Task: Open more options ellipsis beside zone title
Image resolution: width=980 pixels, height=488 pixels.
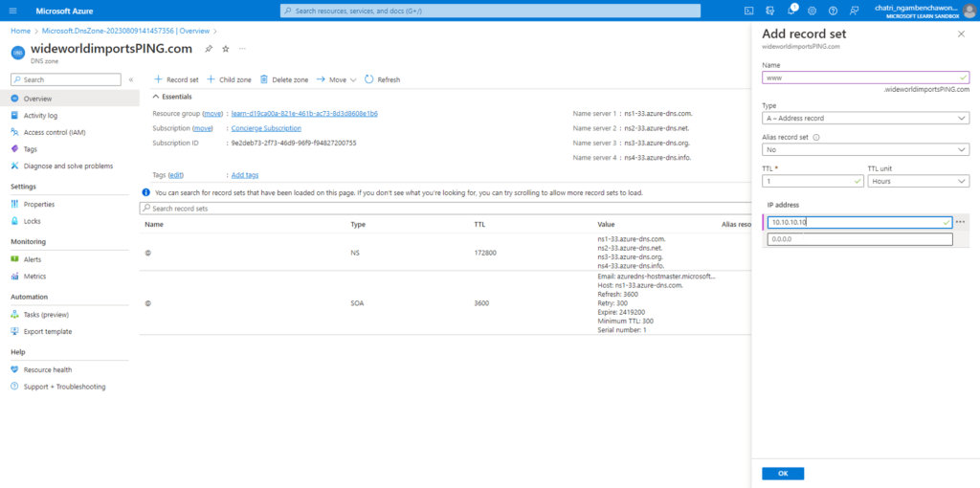Action: point(242,49)
